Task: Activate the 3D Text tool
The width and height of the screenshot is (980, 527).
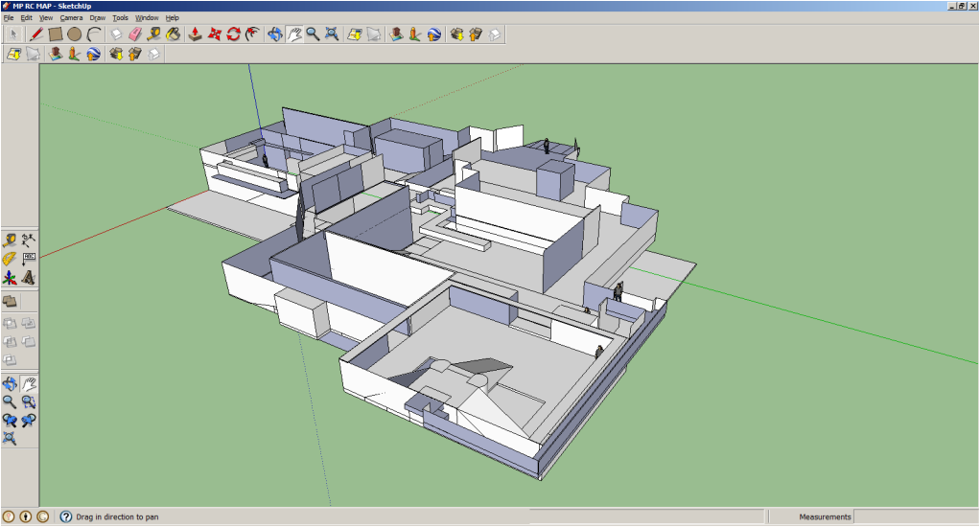Action: (x=29, y=277)
